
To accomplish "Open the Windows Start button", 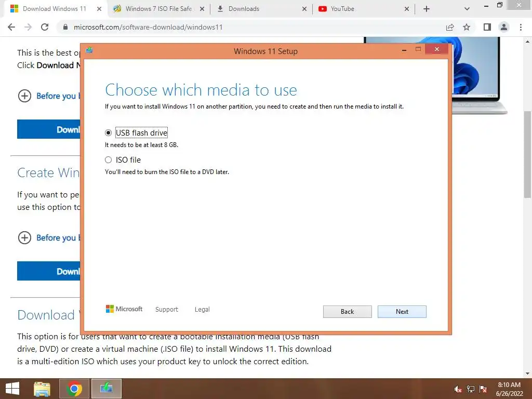I will tap(12, 389).
